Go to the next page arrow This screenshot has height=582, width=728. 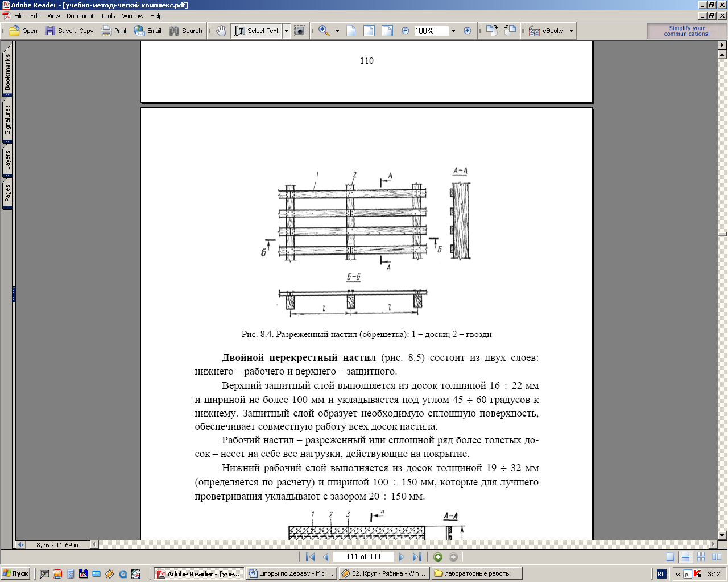click(402, 557)
